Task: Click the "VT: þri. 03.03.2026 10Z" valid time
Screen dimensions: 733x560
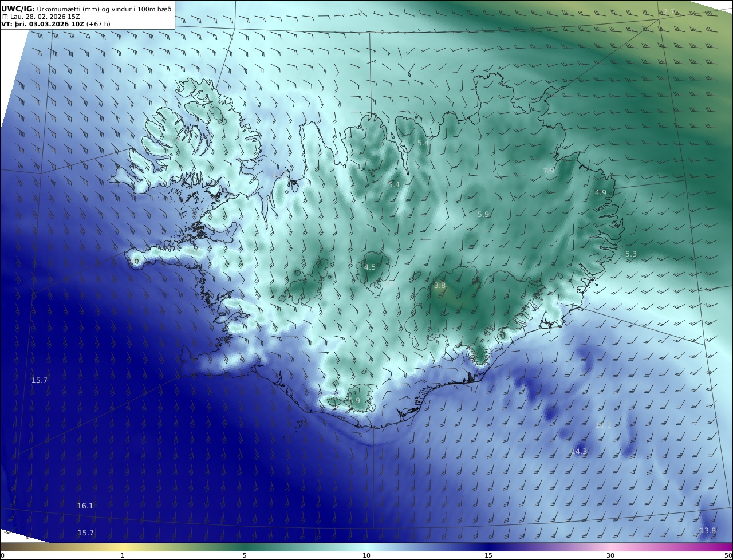Action: [x=43, y=24]
